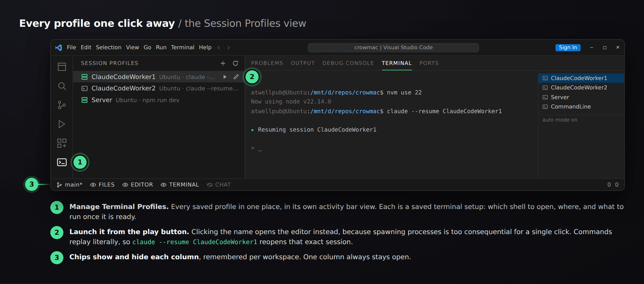644x284 pixels.
Task: Navigate back with the left arrow
Action: click(x=219, y=48)
